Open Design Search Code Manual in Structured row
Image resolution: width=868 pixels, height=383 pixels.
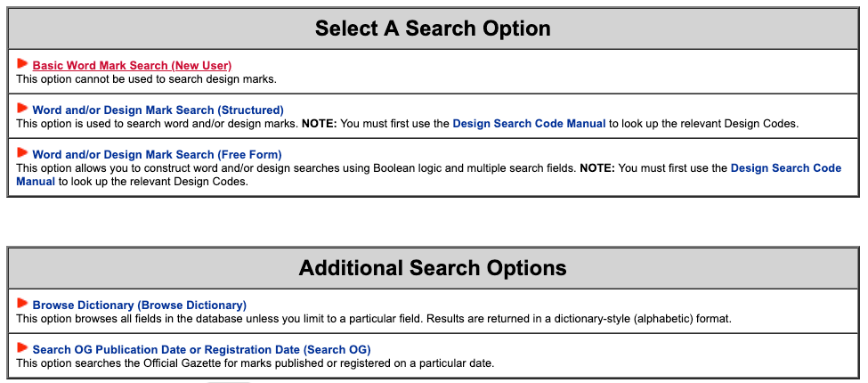(x=529, y=124)
